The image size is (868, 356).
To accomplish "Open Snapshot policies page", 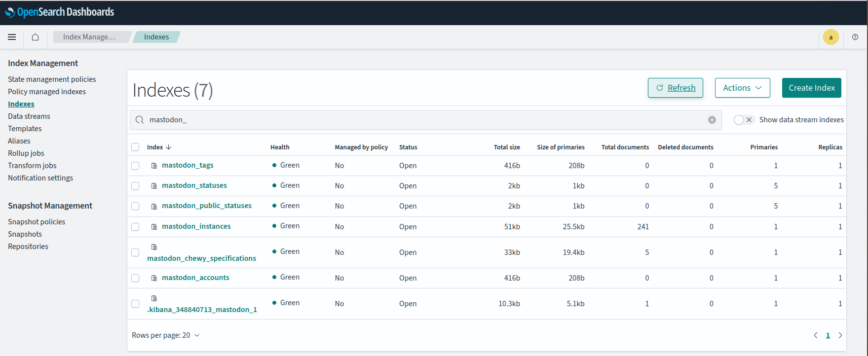I will pyautogui.click(x=37, y=222).
